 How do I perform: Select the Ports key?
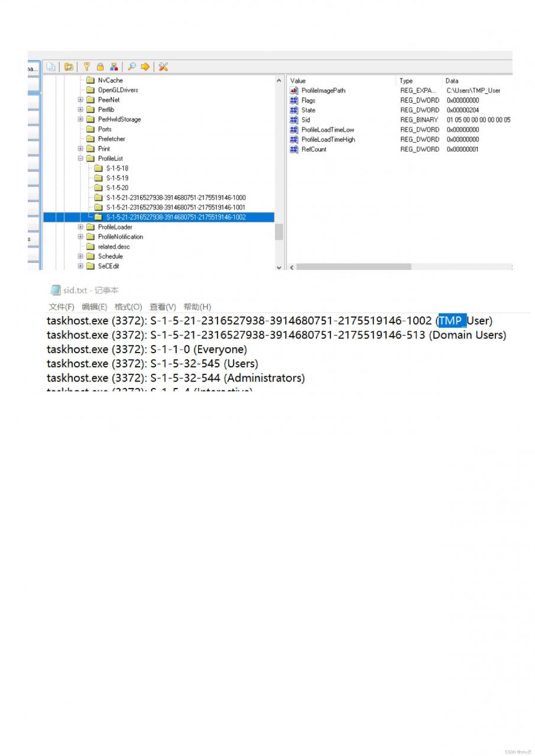coord(105,129)
